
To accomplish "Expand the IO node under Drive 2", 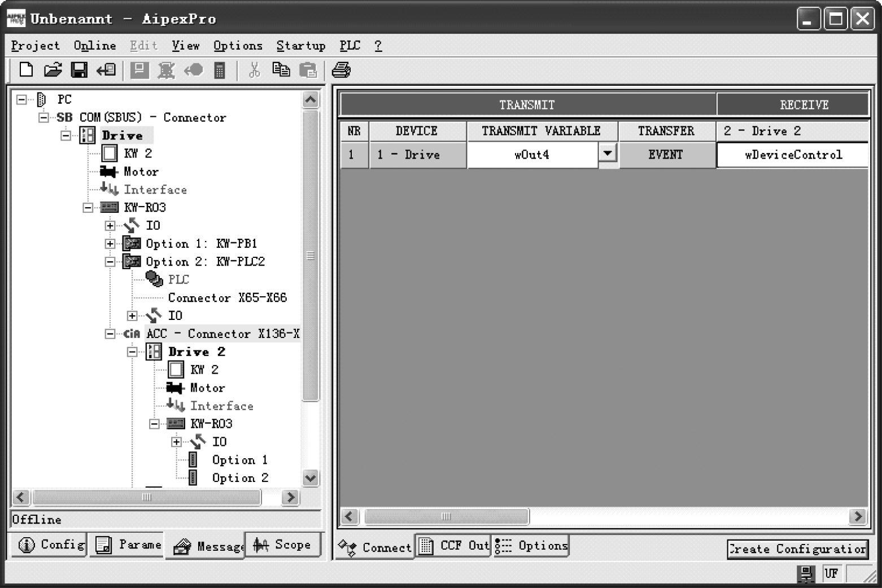I will 176,442.
